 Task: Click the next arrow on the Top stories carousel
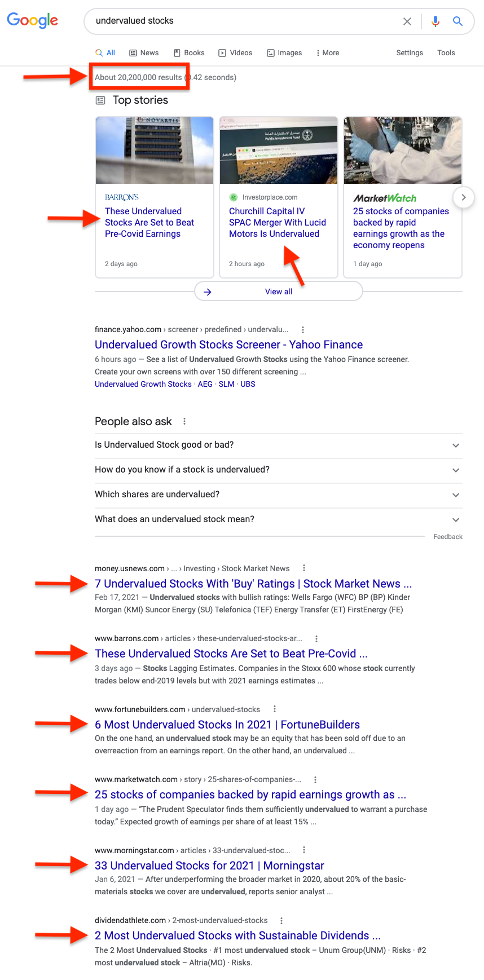[x=463, y=197]
